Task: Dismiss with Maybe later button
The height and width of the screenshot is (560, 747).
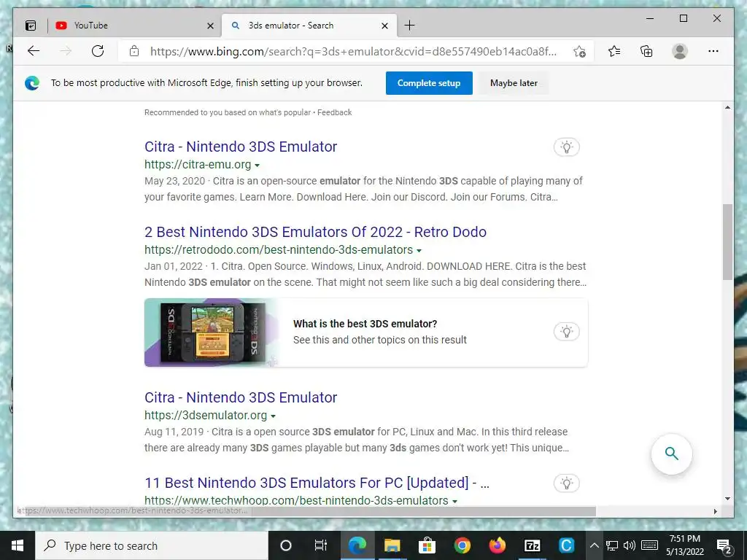Action: (x=514, y=83)
